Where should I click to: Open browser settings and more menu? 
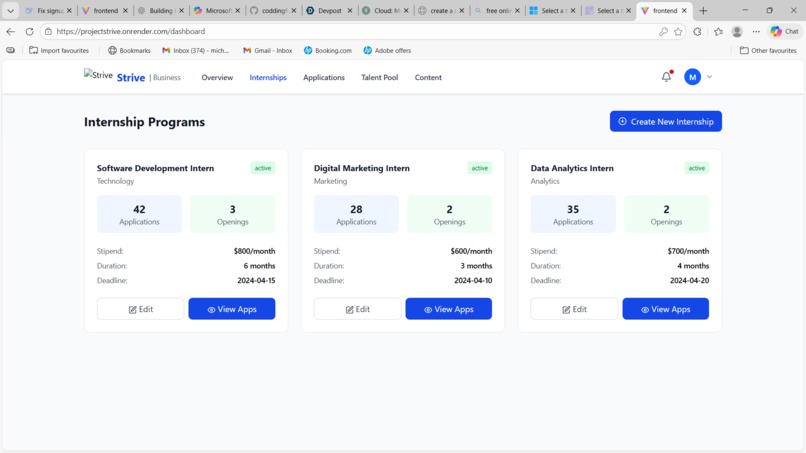click(x=756, y=31)
